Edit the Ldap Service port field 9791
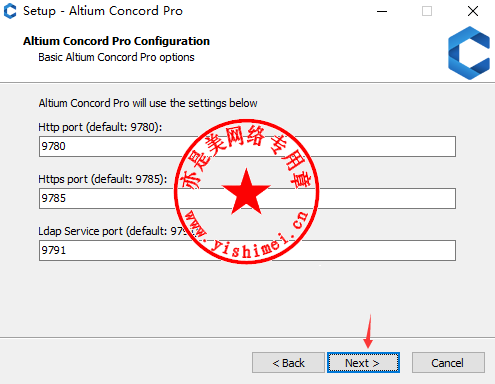The width and height of the screenshot is (495, 384). click(247, 250)
